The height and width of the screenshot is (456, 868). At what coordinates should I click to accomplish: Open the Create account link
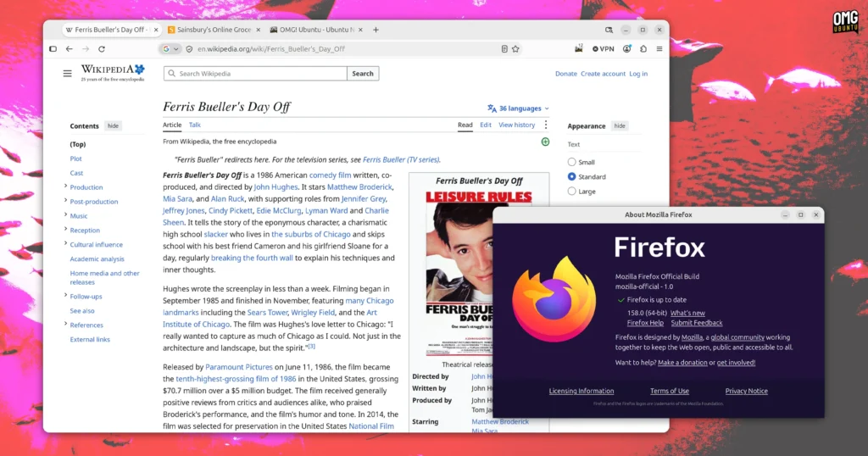tap(603, 74)
